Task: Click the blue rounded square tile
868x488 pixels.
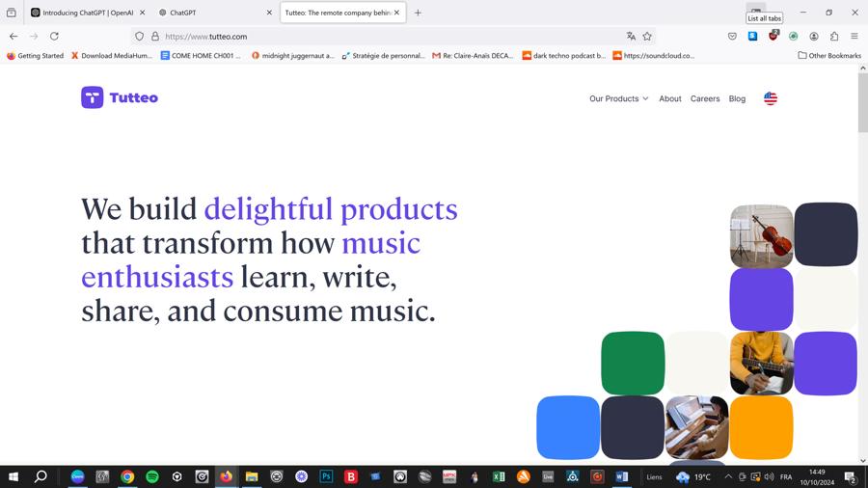Action: point(568,427)
